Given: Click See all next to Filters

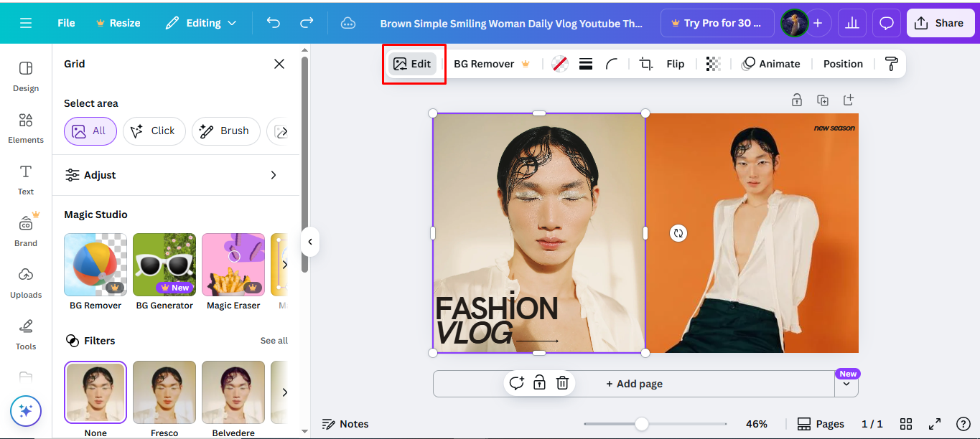Looking at the screenshot, I should tap(274, 340).
